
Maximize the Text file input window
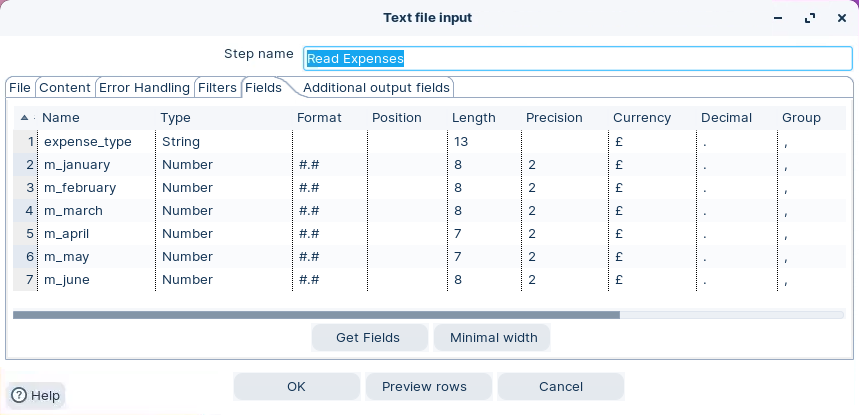[x=809, y=18]
